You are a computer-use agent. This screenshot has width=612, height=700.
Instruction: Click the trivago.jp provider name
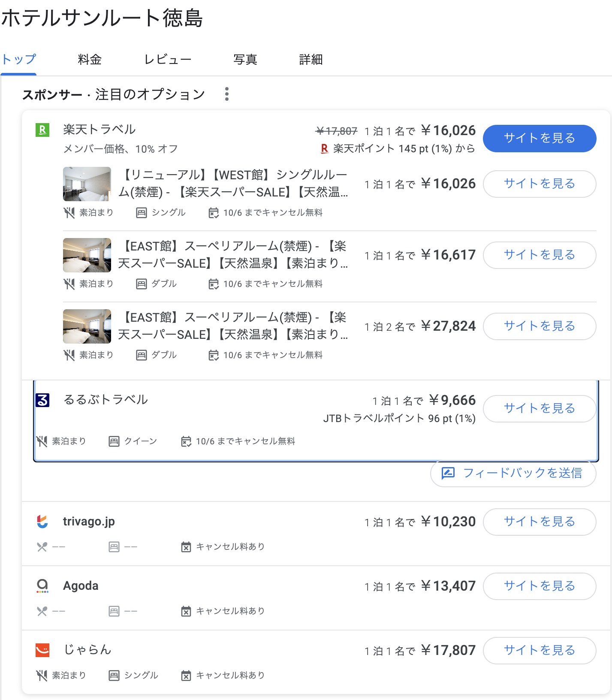[89, 522]
